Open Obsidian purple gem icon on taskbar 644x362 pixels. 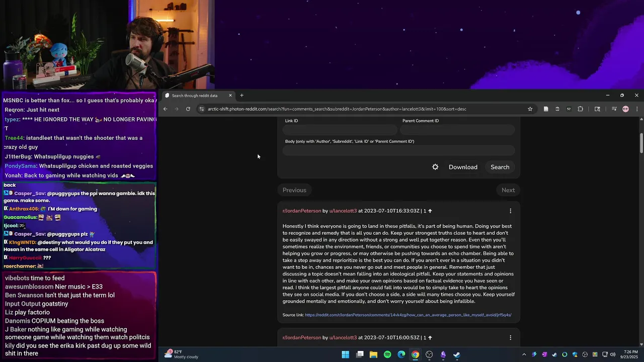pos(443,354)
